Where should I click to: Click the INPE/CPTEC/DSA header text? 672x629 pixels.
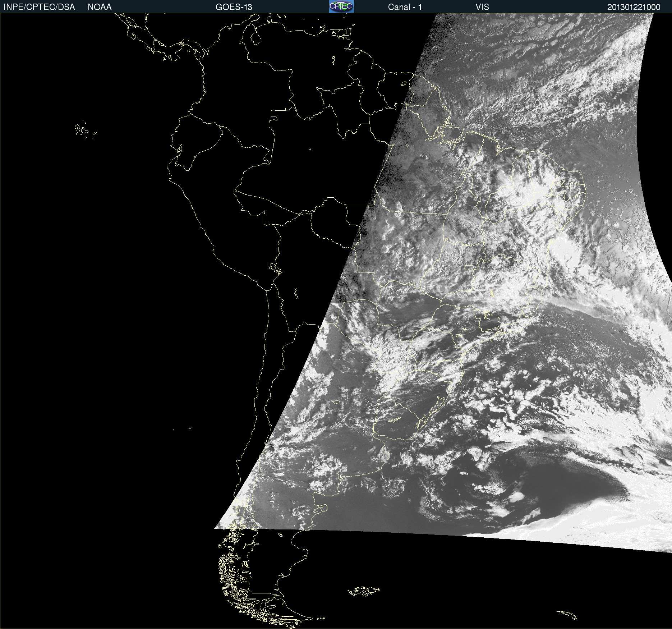click(x=39, y=7)
